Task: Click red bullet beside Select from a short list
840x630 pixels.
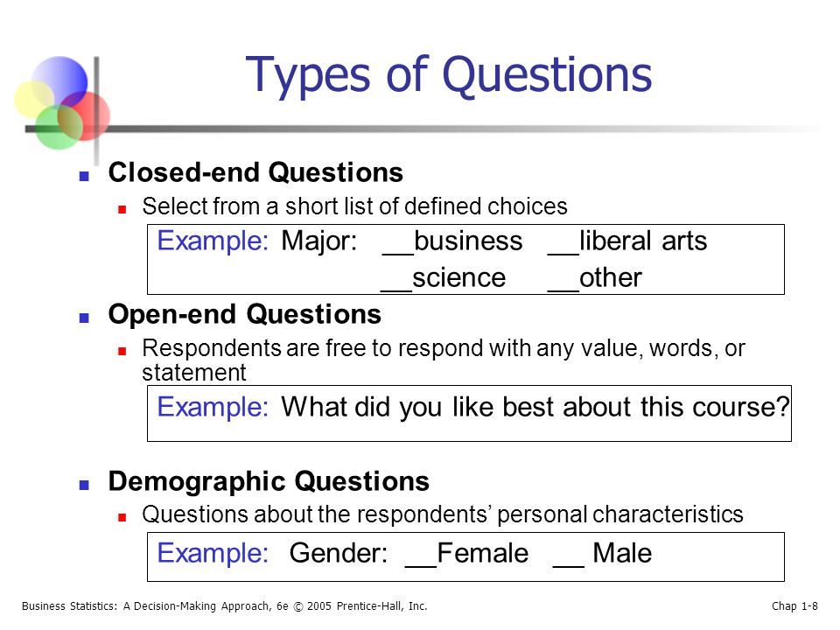Action: 122,209
